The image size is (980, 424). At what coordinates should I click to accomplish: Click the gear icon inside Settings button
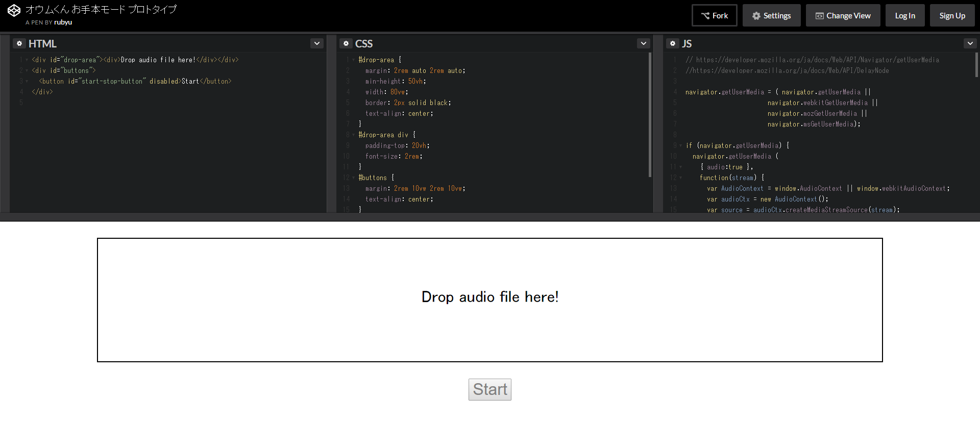click(x=756, y=16)
